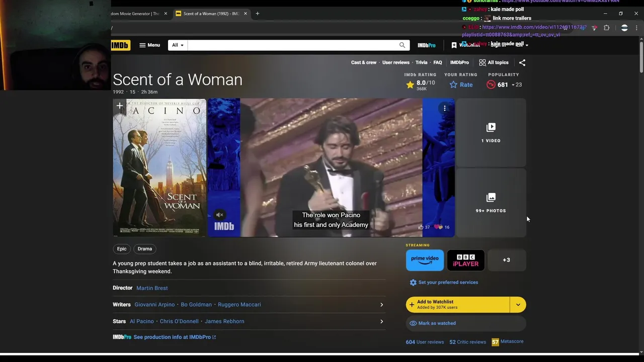Open writer Ruggero Maccari's page
The height and width of the screenshot is (362, 644).
239,305
